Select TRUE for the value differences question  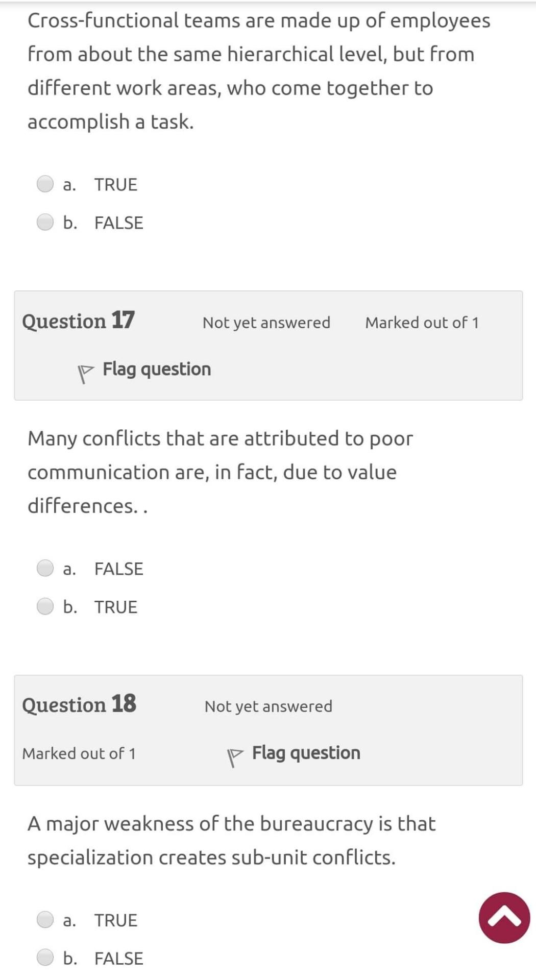(x=45, y=606)
